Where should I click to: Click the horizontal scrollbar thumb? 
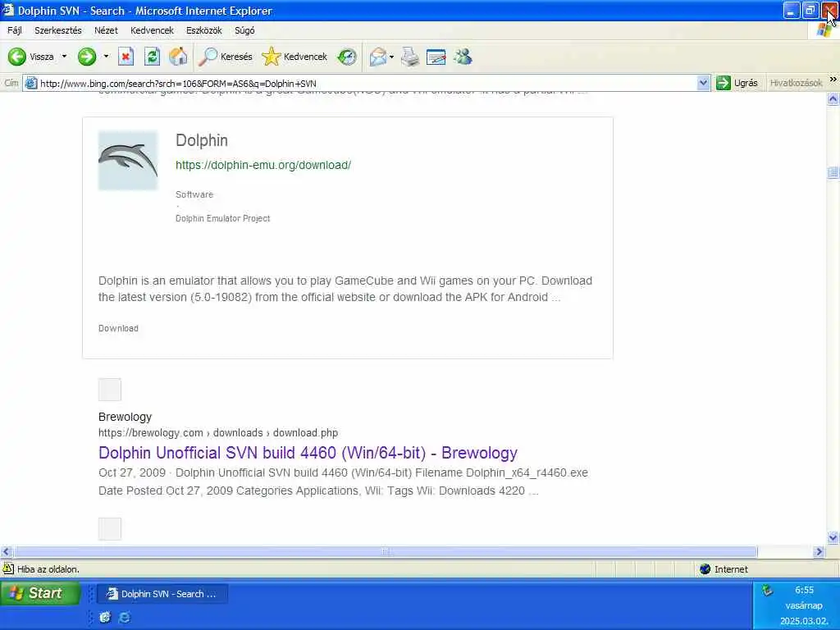click(x=386, y=551)
